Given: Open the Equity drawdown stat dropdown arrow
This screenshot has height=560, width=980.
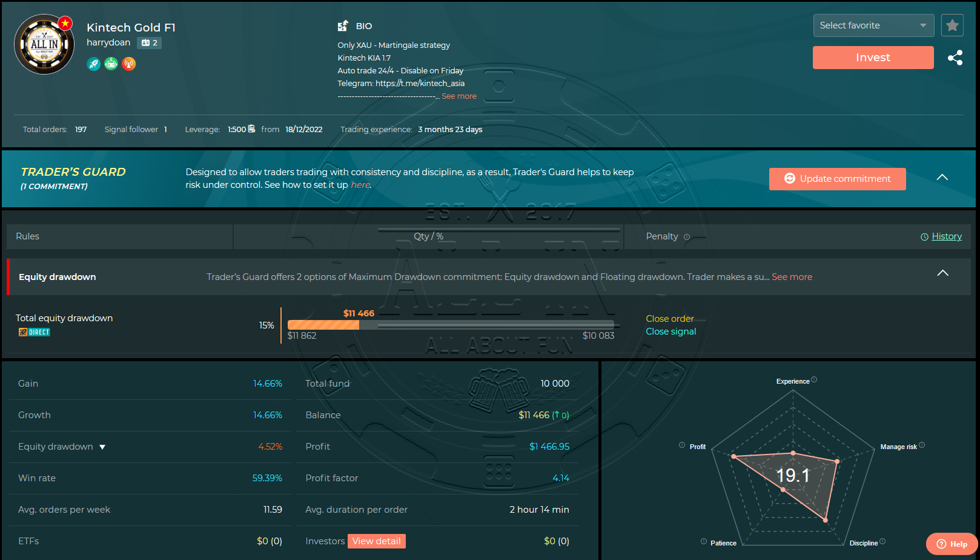Looking at the screenshot, I should pyautogui.click(x=102, y=447).
